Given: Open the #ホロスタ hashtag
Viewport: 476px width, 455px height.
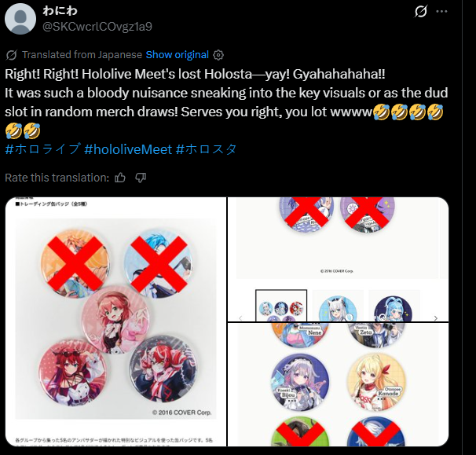Looking at the screenshot, I should [206, 149].
